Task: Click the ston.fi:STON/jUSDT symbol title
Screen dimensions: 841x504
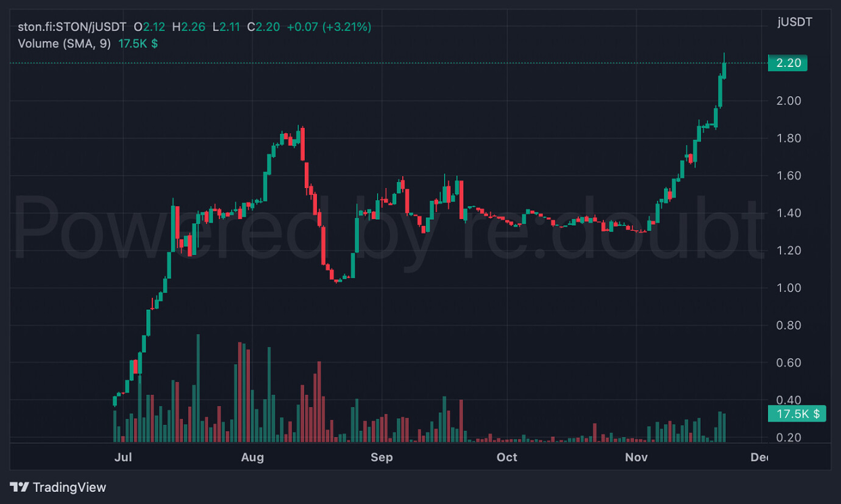Action: 72,27
